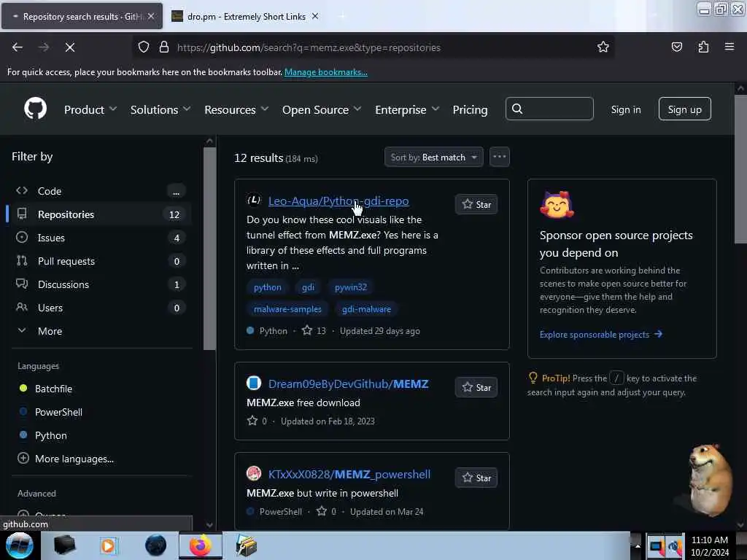Screen dimensions: 747x560
Task: Open the Firefox extensions puzzle icon
Action: (x=703, y=47)
